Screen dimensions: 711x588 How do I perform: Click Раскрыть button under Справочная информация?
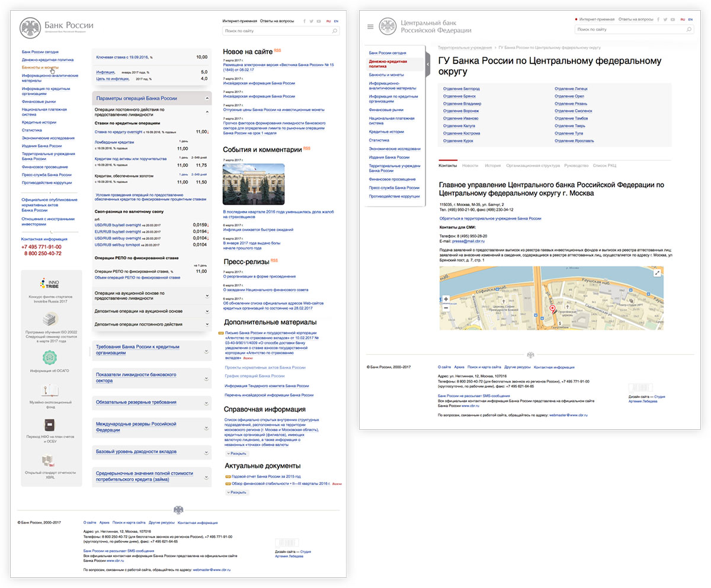[x=237, y=453]
